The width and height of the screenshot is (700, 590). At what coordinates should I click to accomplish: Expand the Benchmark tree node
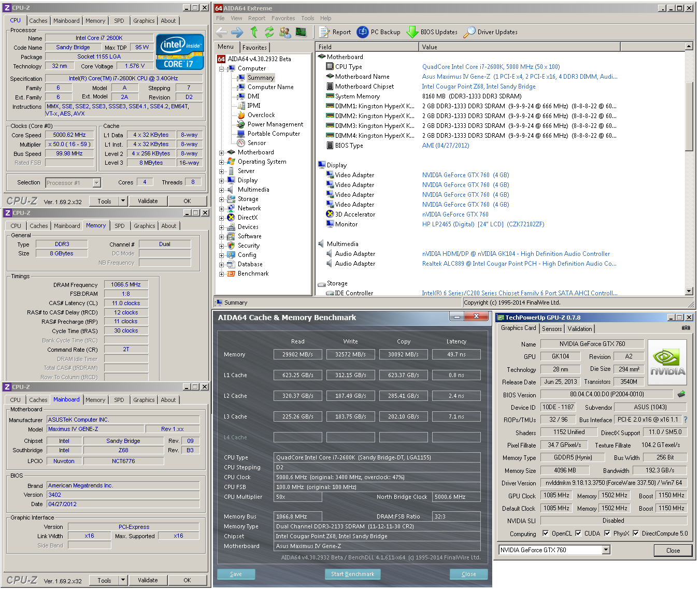coord(222,274)
